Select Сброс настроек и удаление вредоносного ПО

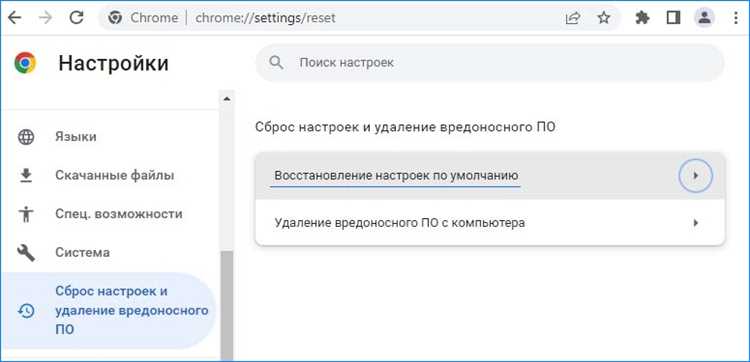pos(108,311)
